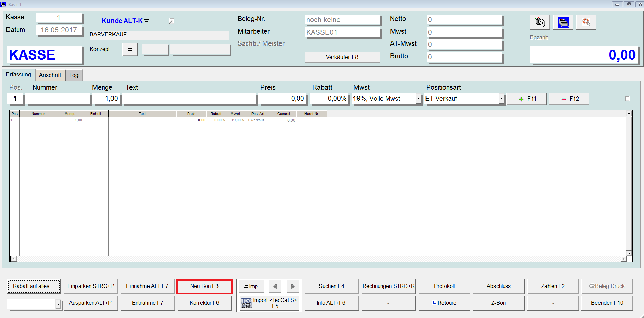Screen dimensions: 644x318
Task: Click the Gesamt column header
Action: [x=283, y=114]
